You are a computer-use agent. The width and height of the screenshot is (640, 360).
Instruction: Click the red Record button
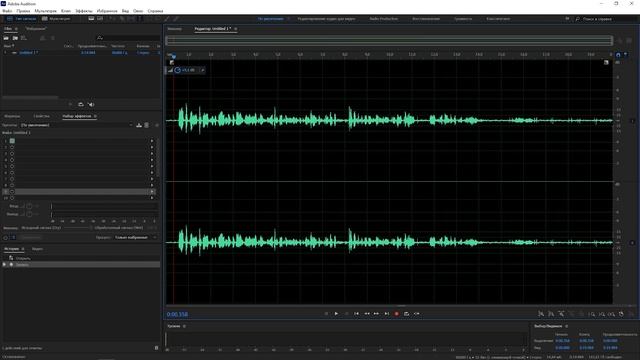point(396,313)
